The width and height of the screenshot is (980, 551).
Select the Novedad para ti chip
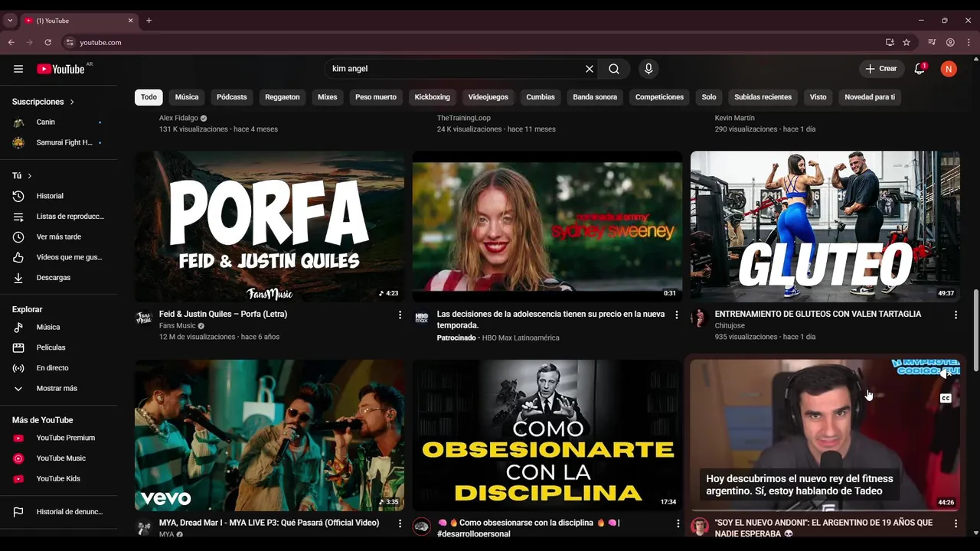click(x=870, y=97)
